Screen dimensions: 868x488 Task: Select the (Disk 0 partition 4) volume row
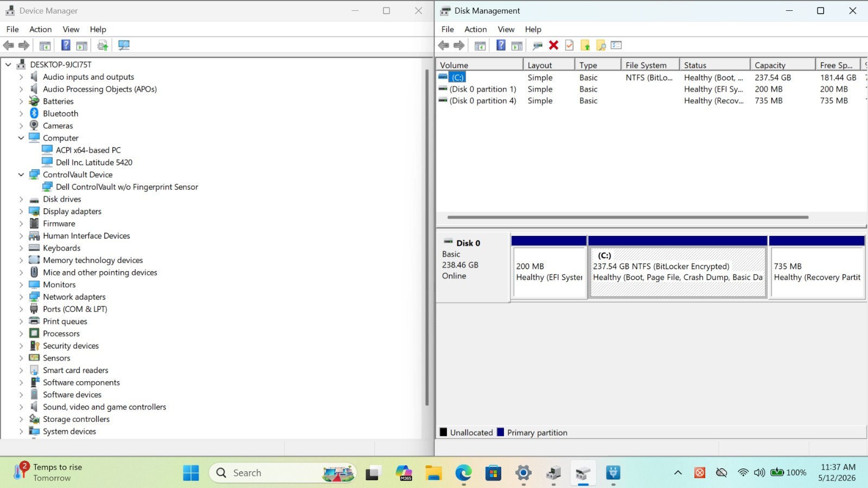651,101
